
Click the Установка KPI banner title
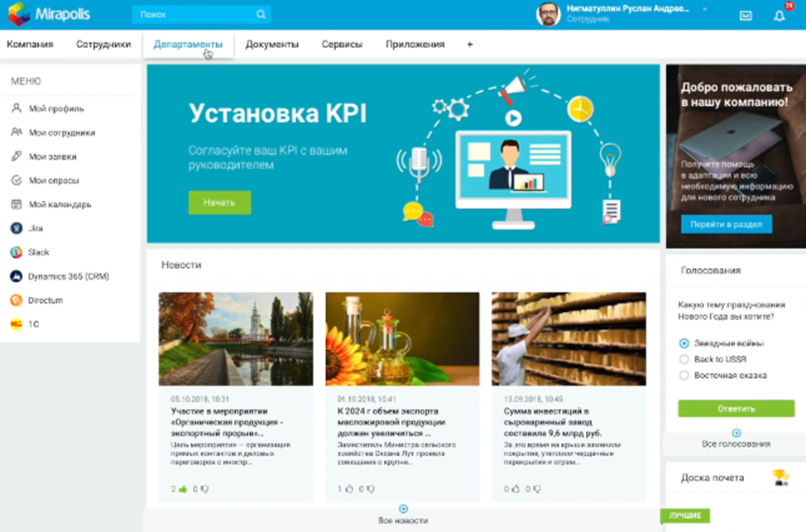click(277, 113)
